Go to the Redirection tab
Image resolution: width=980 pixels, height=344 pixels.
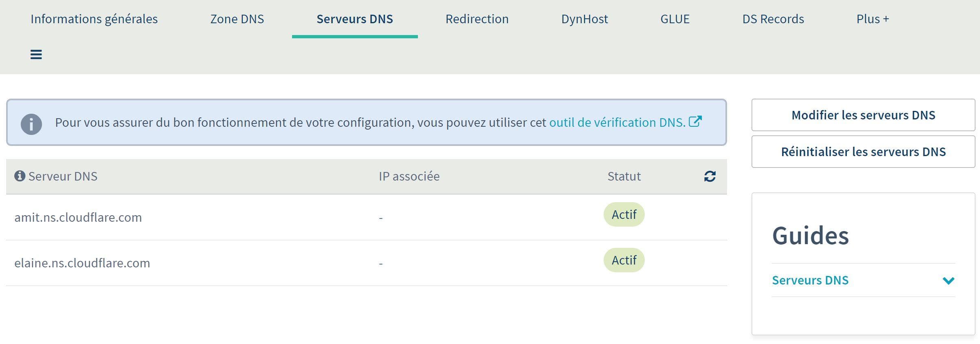[x=477, y=19]
